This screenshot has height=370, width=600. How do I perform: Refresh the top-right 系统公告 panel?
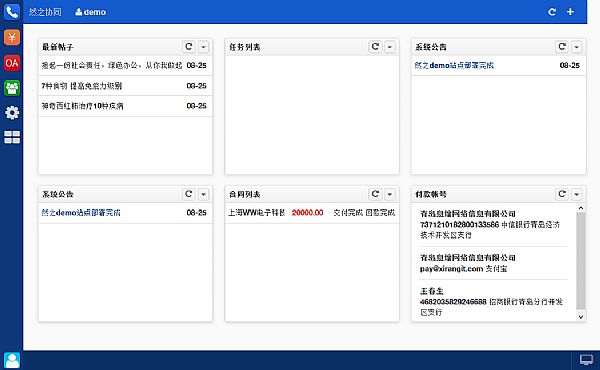coord(562,47)
